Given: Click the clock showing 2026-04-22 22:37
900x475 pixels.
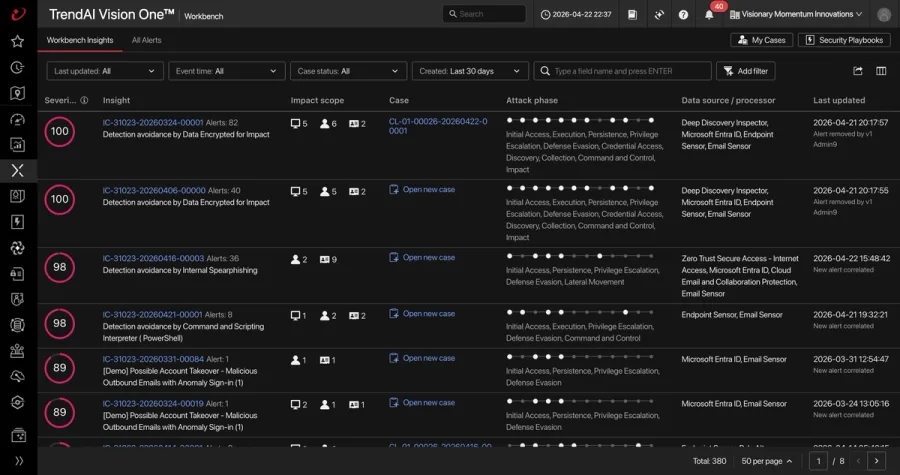Looking at the screenshot, I should tap(576, 14).
